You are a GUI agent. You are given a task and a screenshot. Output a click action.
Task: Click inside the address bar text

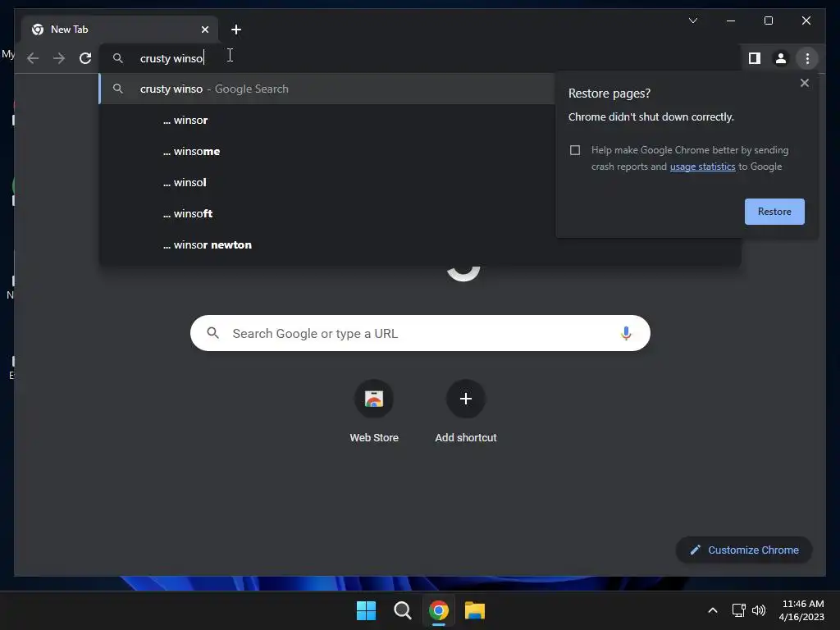click(171, 58)
